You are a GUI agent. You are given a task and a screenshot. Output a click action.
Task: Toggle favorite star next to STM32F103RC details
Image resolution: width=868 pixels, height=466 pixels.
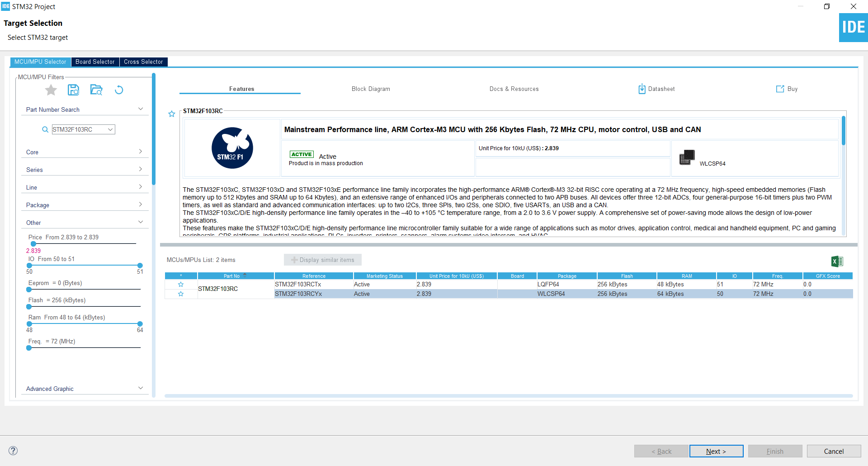[x=172, y=114]
